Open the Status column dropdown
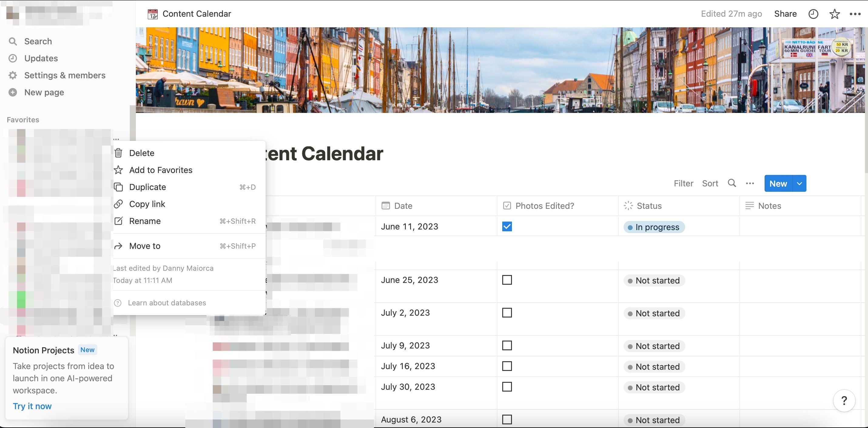The height and width of the screenshot is (428, 868). [649, 205]
